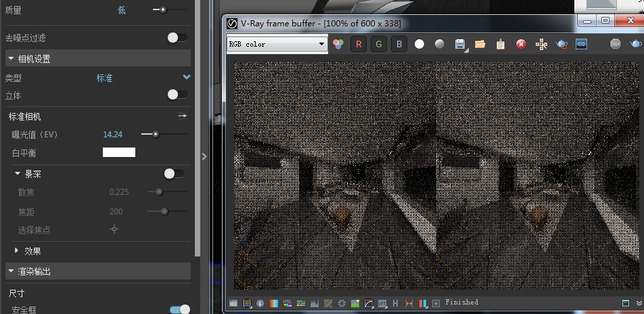Toggle the blue channel B button
Viewport: 644px width, 314px height.
coord(399,44)
